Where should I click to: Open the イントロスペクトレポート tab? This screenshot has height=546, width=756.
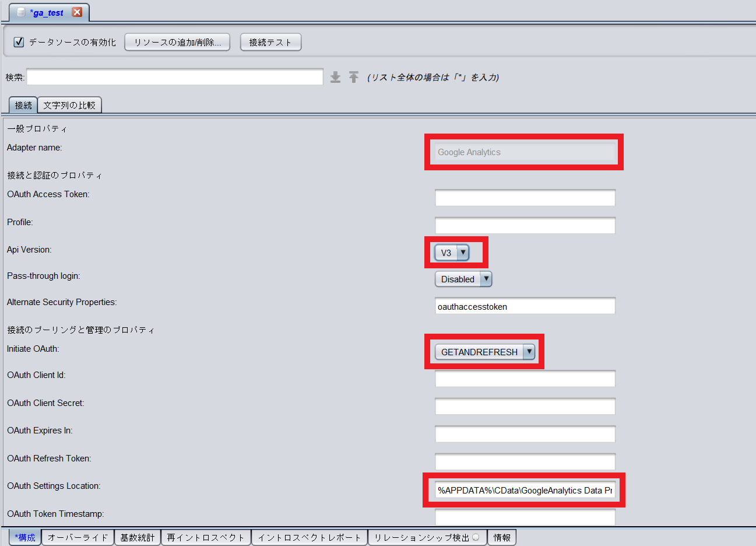(310, 537)
